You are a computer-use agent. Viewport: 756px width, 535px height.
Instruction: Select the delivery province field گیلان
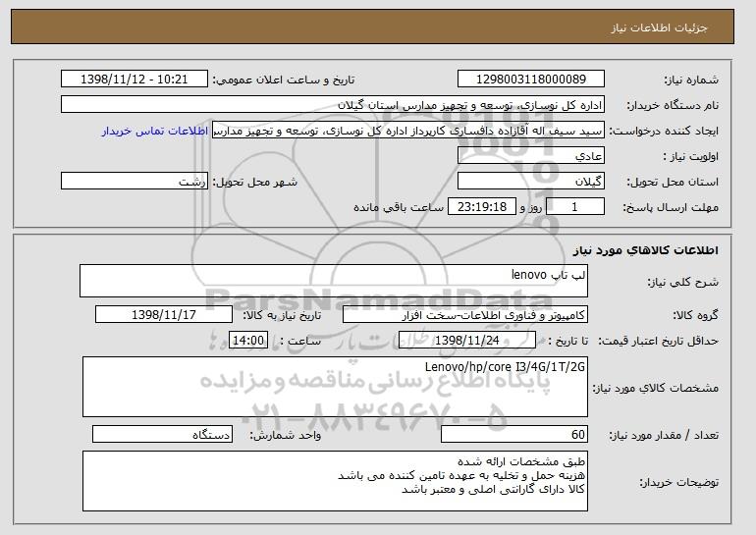click(531, 182)
